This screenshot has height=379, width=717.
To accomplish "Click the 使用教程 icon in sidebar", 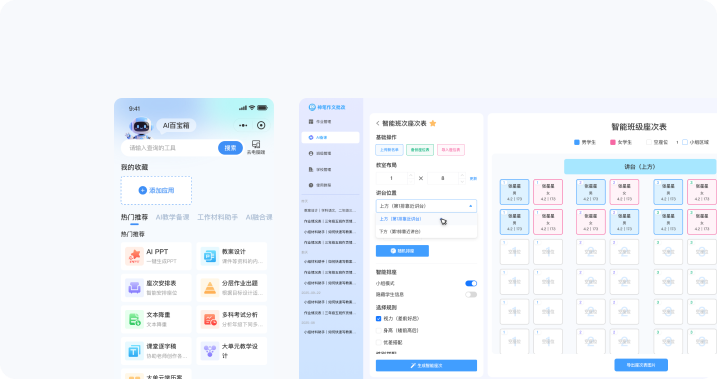I will click(311, 185).
